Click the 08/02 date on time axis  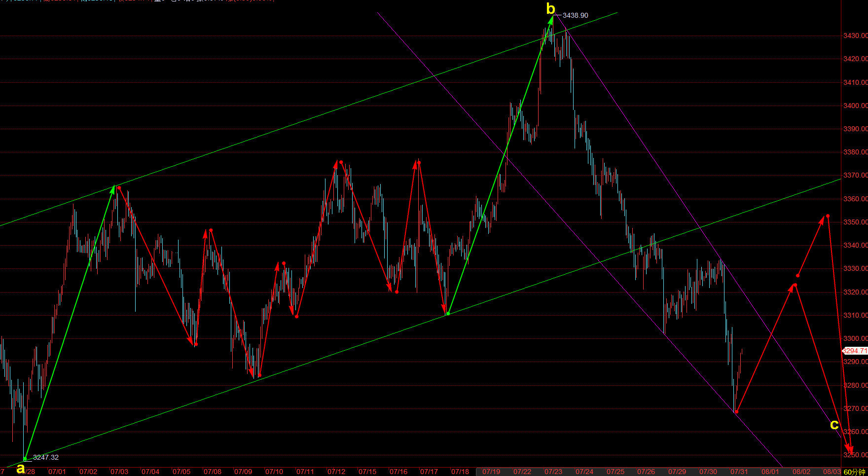click(x=801, y=472)
